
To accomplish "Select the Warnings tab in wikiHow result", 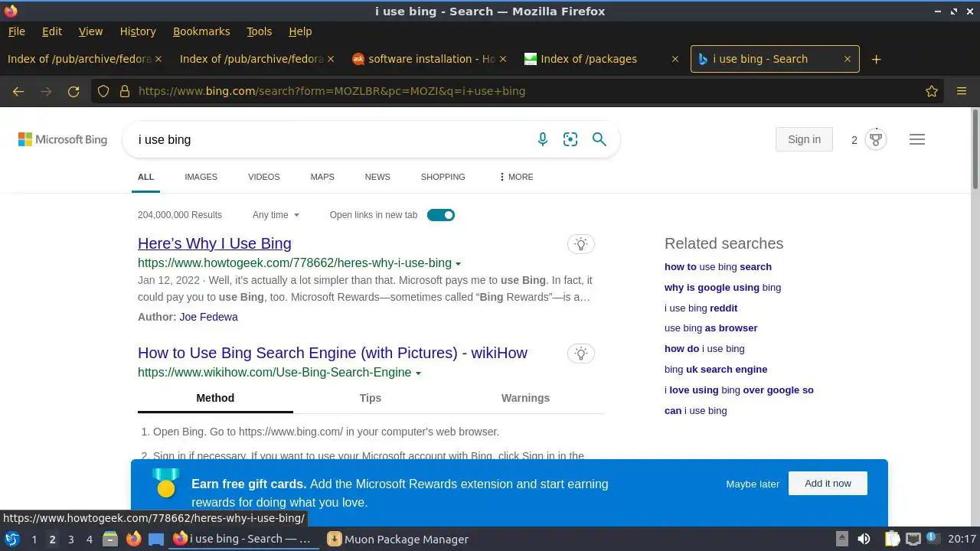I will (x=525, y=398).
